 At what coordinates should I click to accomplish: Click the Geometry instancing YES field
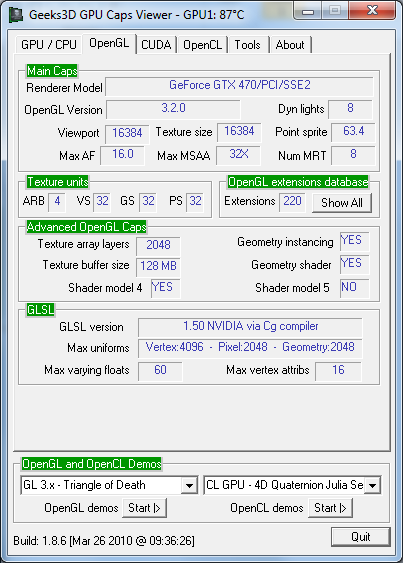(x=355, y=241)
